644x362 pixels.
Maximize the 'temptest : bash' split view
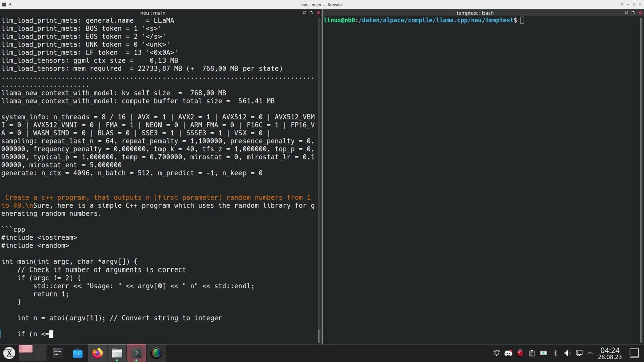[x=626, y=13]
